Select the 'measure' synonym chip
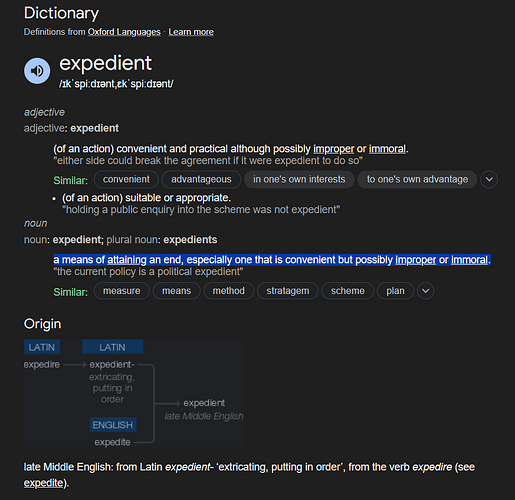Screen dimensions: 515x500 coord(122,291)
